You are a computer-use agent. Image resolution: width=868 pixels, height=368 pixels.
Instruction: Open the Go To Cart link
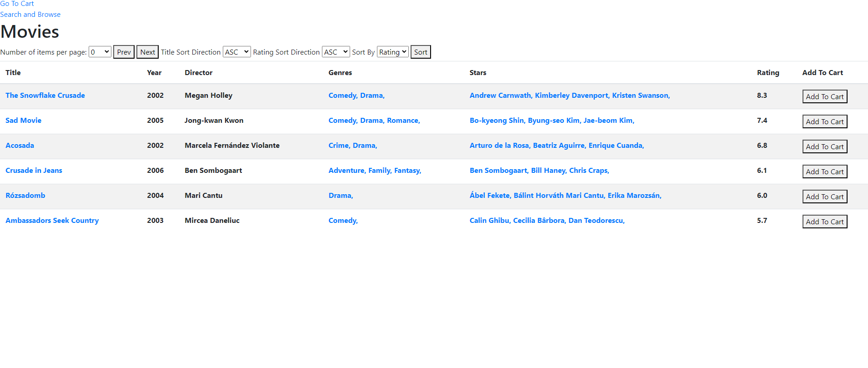tap(17, 4)
